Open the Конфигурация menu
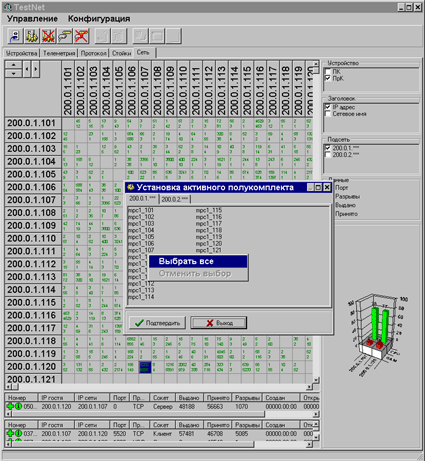 99,19
